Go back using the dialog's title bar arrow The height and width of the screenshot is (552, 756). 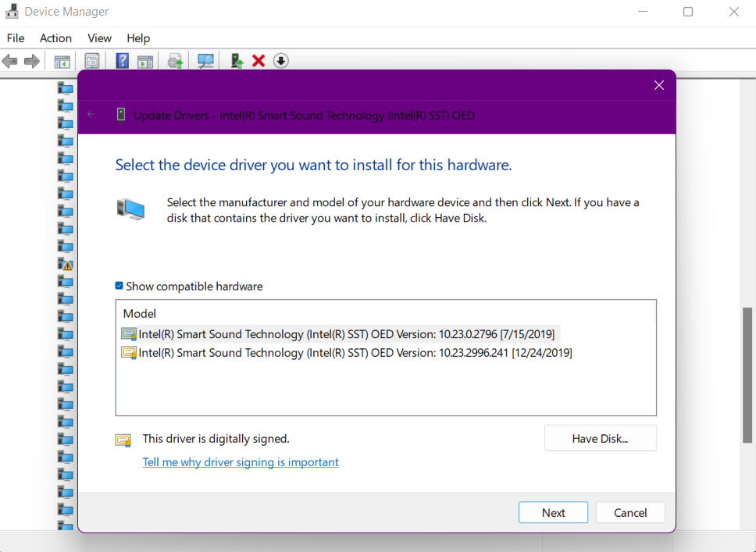point(91,115)
